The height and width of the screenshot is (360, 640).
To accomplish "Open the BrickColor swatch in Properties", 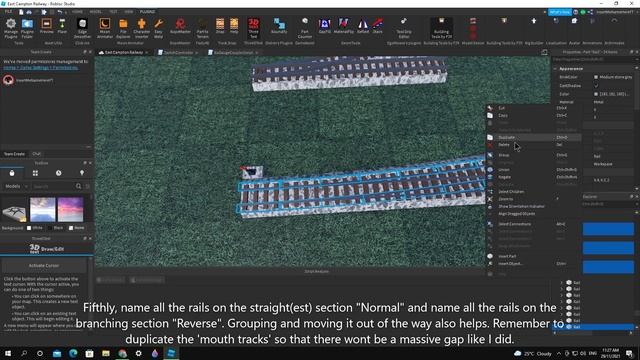I will tap(596, 77).
